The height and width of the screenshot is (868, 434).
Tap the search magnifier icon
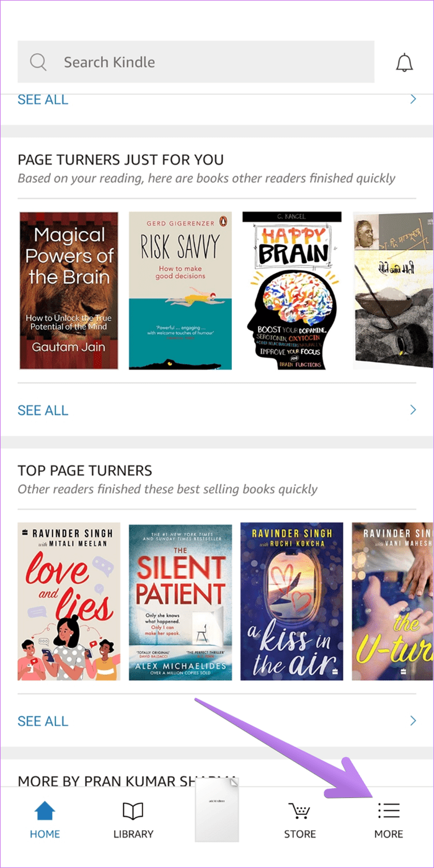pyautogui.click(x=38, y=62)
